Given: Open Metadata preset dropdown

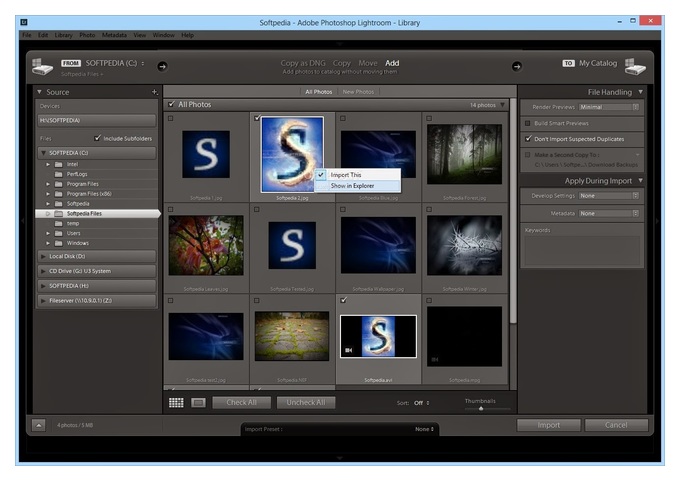Looking at the screenshot, I should 609,213.
